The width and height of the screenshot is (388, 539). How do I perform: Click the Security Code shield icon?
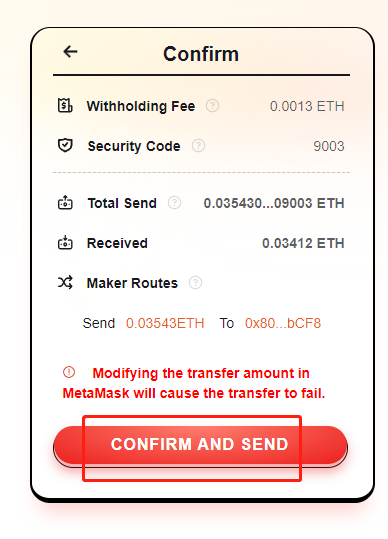(x=65, y=145)
